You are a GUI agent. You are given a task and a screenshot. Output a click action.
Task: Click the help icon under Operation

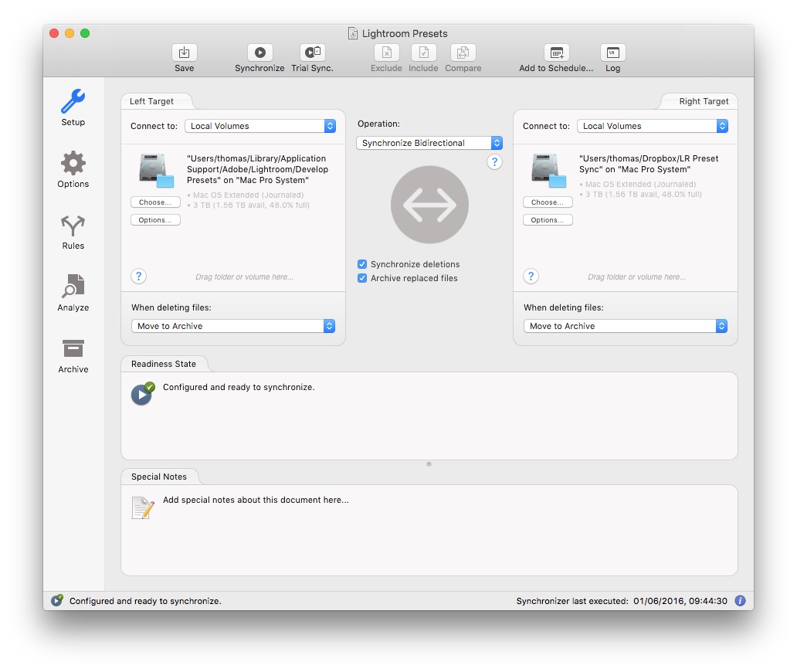pyautogui.click(x=494, y=162)
